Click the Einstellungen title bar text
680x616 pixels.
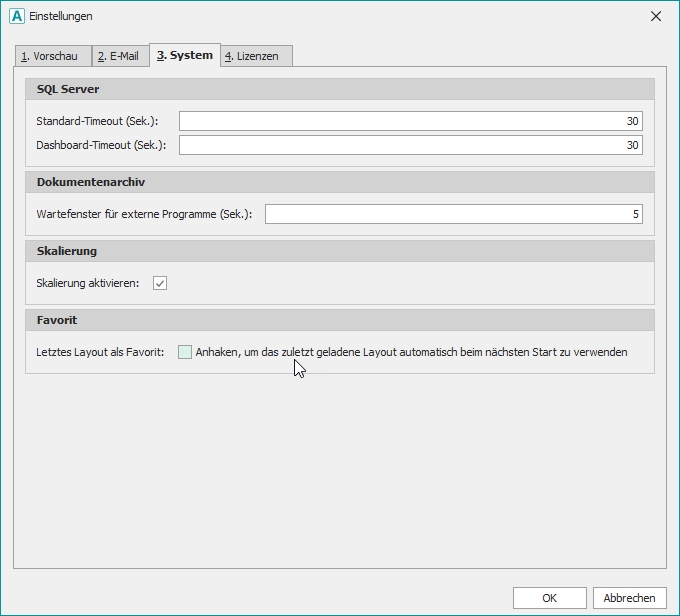(61, 16)
